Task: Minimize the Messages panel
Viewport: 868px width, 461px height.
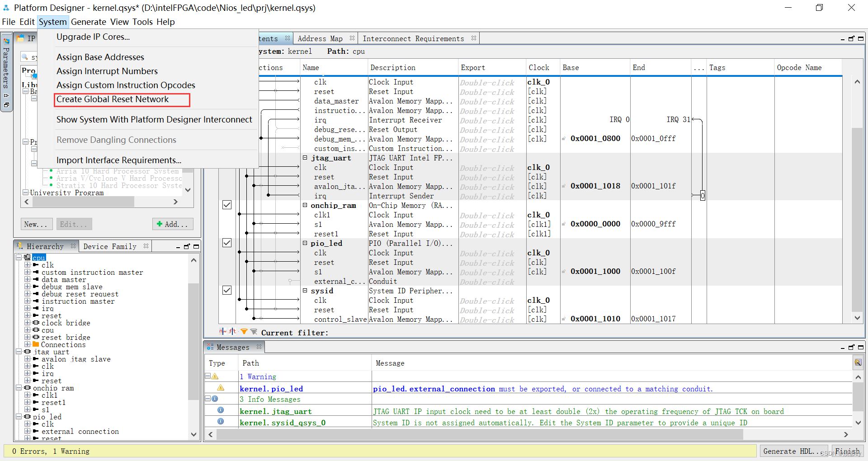Action: click(x=843, y=348)
